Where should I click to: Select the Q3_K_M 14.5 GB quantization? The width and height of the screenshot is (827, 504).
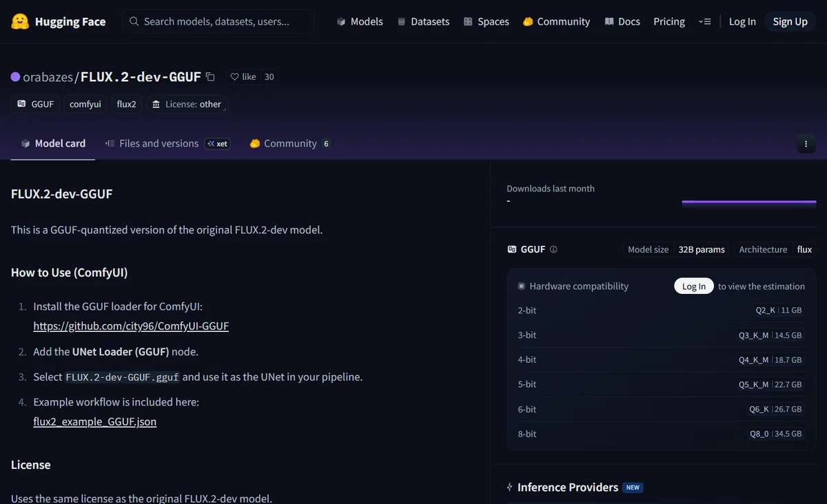pyautogui.click(x=770, y=335)
